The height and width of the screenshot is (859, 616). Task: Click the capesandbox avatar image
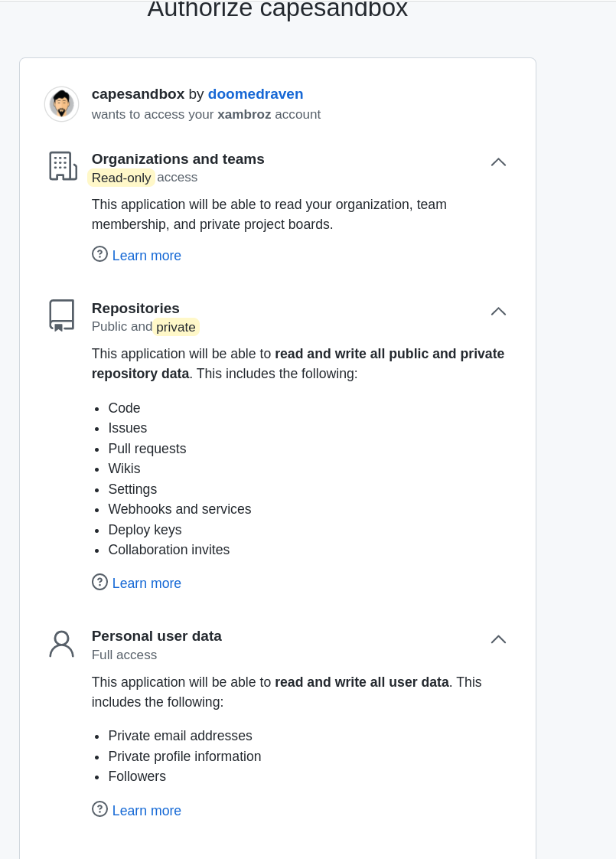click(61, 103)
